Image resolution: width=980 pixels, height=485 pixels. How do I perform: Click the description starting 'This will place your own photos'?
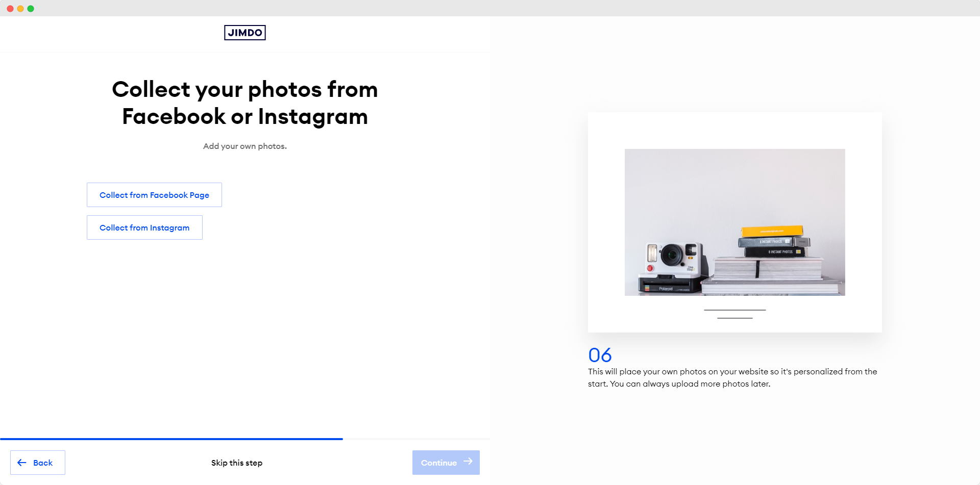(732, 377)
